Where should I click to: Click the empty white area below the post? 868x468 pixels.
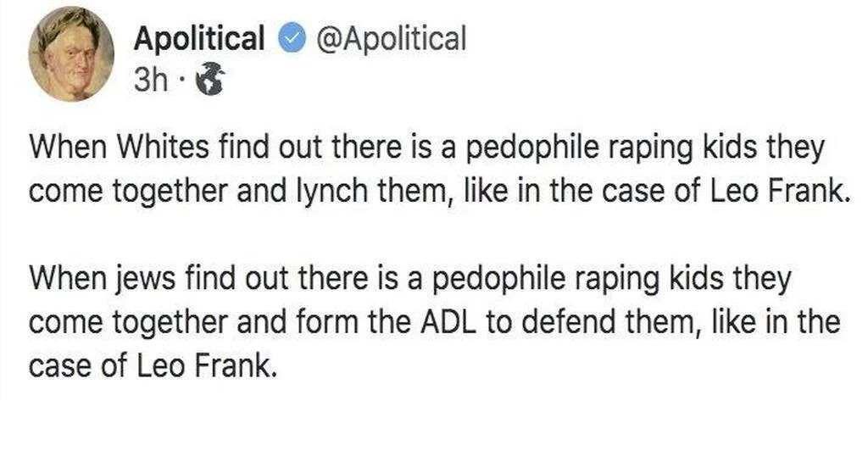[424, 428]
